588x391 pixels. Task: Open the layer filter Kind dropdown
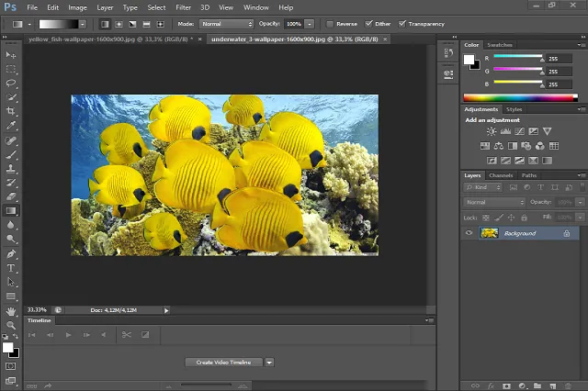click(482, 187)
